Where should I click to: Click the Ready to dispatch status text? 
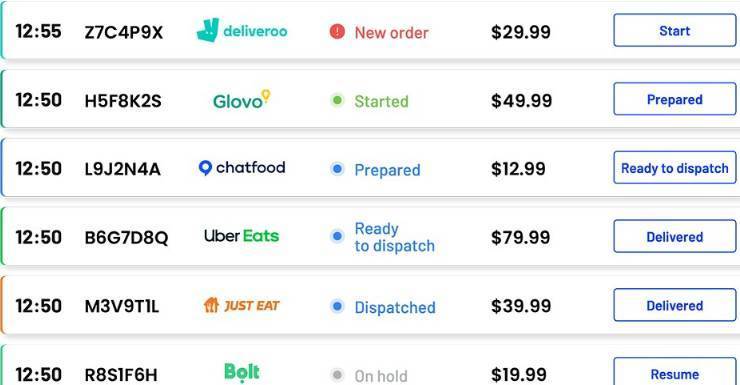395,237
